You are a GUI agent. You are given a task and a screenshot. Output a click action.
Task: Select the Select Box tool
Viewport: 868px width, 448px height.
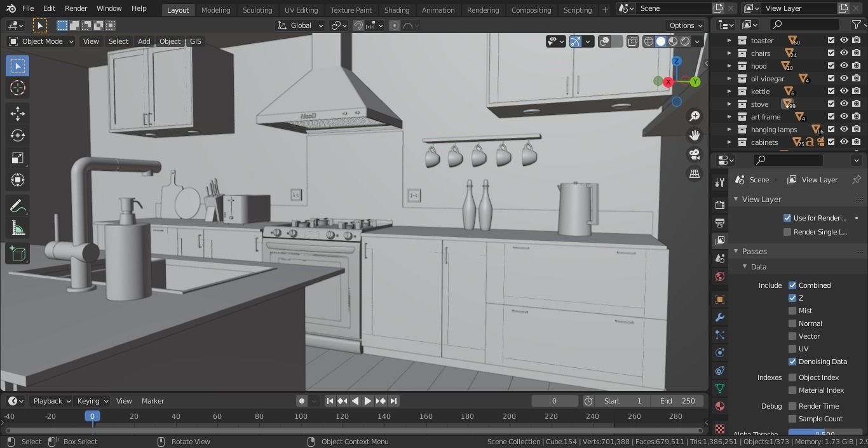coord(18,66)
